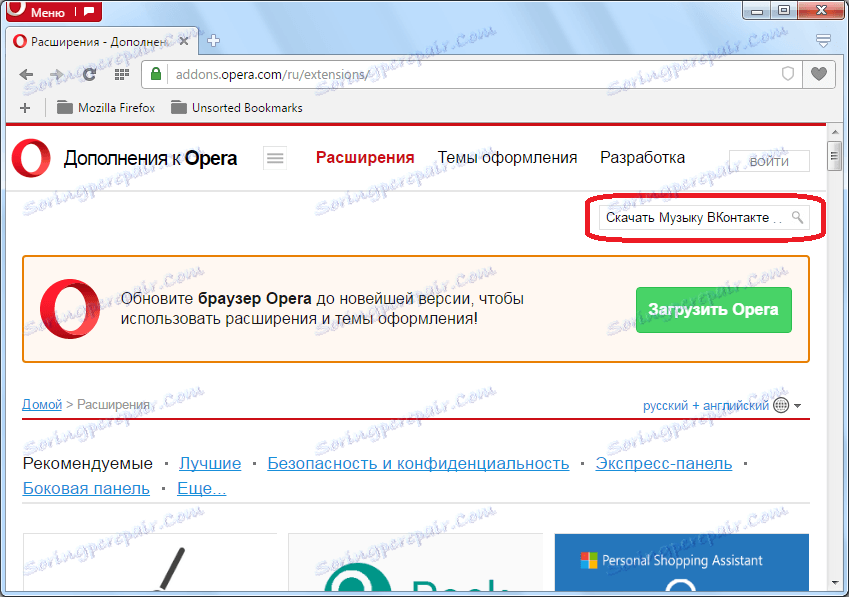The height and width of the screenshot is (597, 849).
Task: Click the magnifier icon in the search field
Action: pyautogui.click(x=797, y=217)
